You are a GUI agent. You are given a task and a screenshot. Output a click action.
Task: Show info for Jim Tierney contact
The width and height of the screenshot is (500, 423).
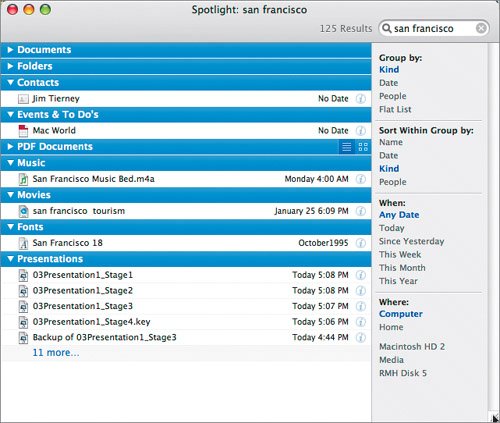360,99
